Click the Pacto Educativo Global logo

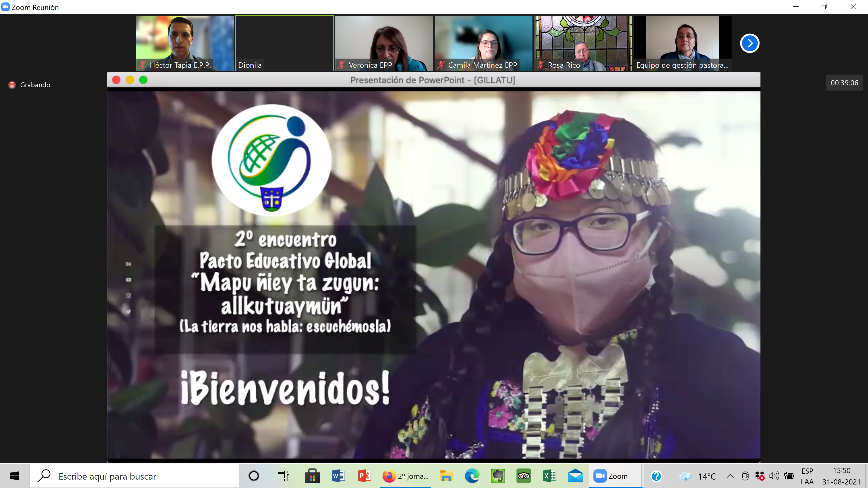pyautogui.click(x=272, y=160)
